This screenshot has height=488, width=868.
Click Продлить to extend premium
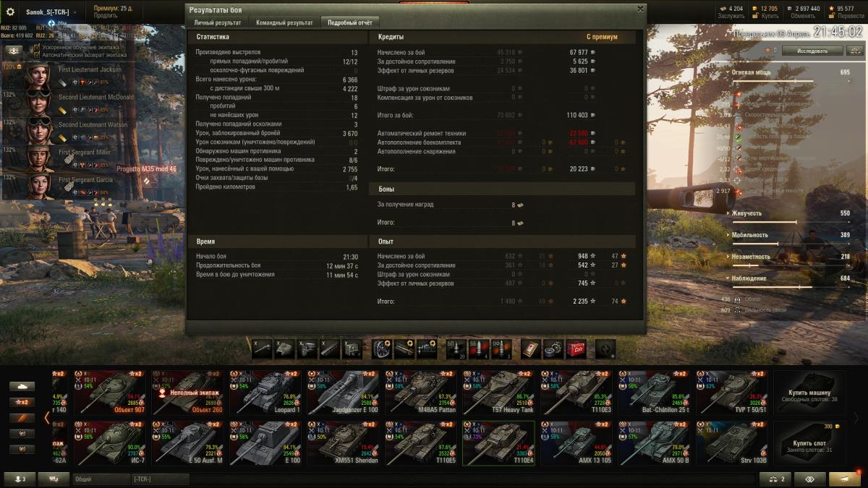click(x=106, y=16)
